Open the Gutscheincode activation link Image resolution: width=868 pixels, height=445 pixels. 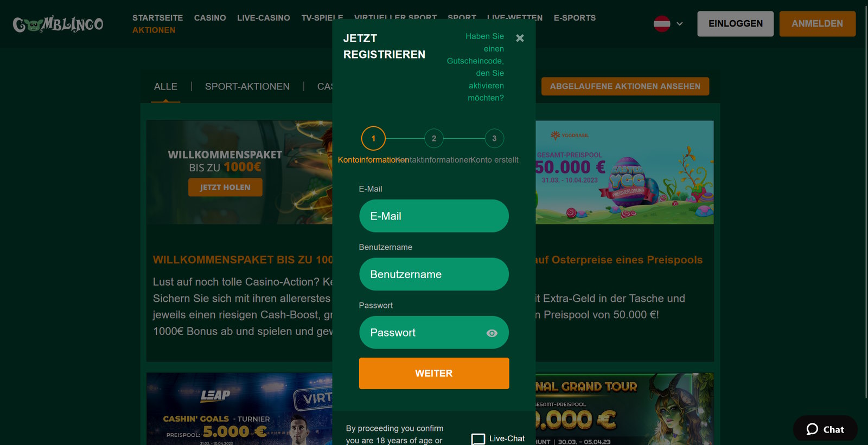point(476,67)
